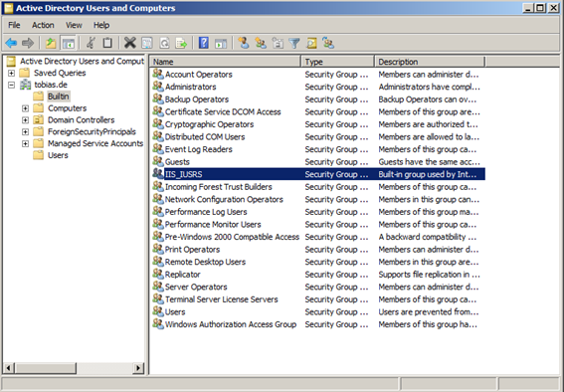Collapse the tobias.de domain node

pos(12,85)
